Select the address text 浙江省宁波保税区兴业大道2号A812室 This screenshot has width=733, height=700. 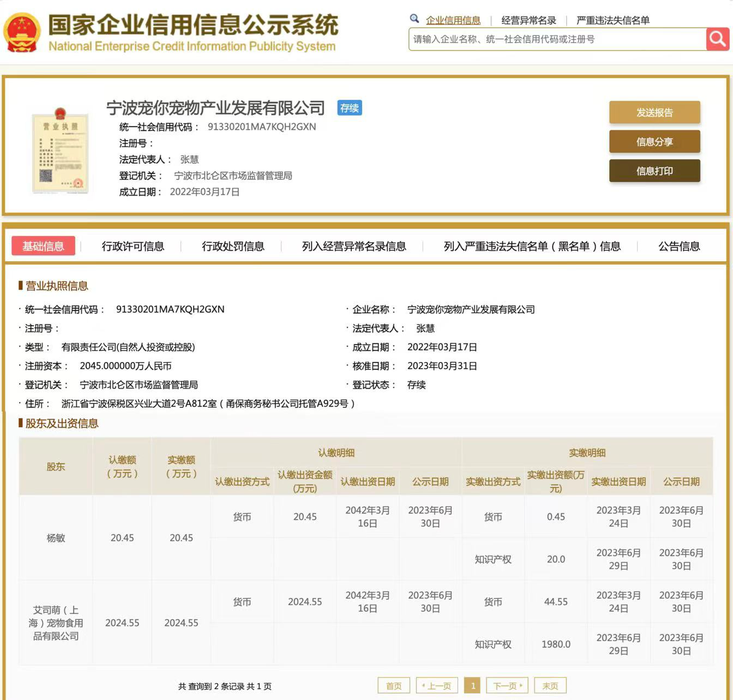point(139,403)
